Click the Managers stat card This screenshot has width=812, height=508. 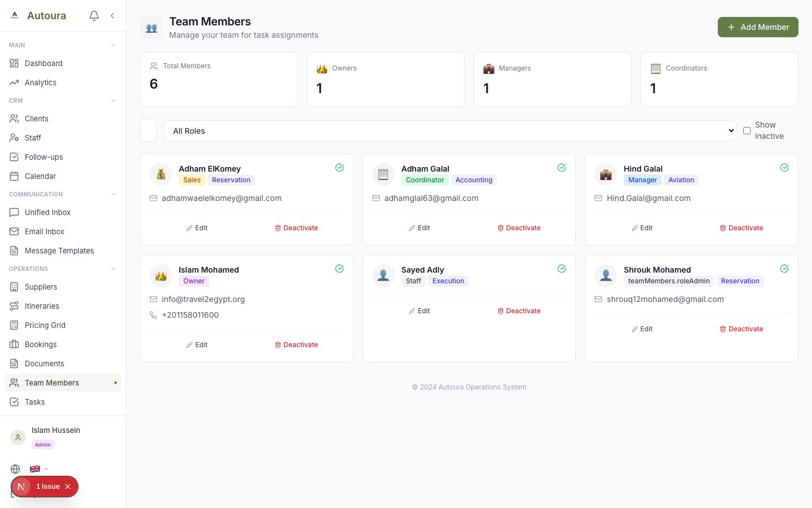553,80
